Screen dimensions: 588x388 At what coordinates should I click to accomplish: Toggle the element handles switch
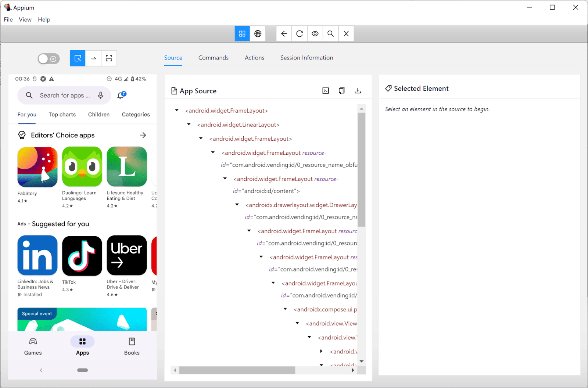click(49, 59)
